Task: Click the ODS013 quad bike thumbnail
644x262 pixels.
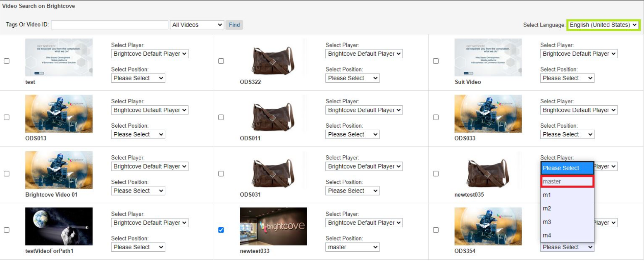Action: coord(59,114)
